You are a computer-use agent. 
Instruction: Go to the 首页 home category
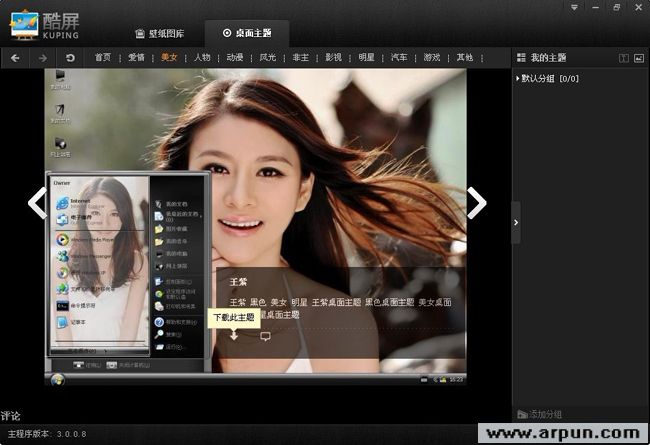click(x=103, y=58)
